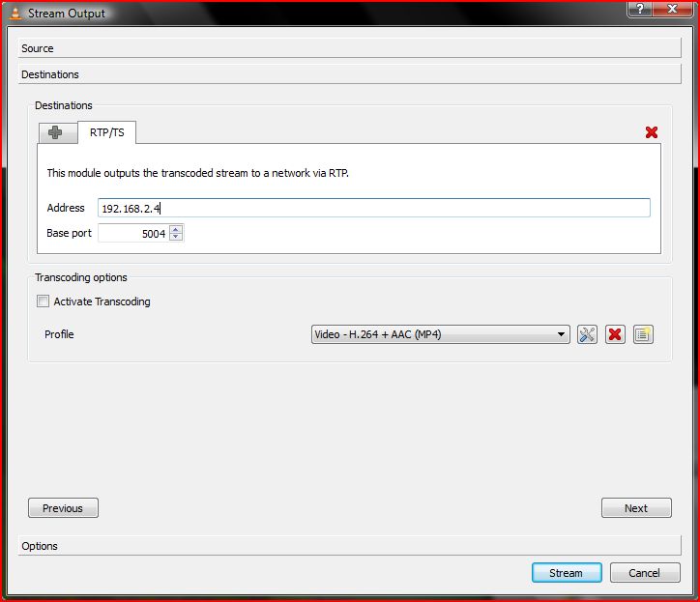Expand the Options section

click(x=349, y=546)
